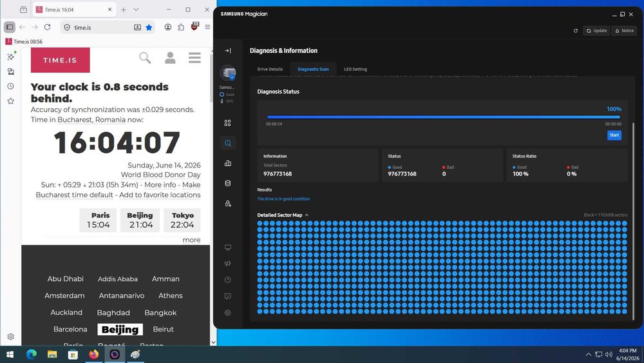
Task: Switch to the LED Setting tab
Action: point(355,69)
